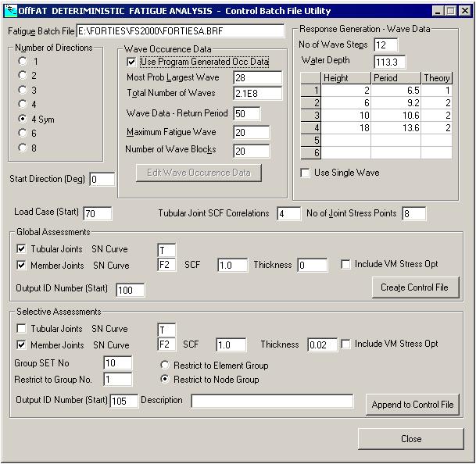Select 8 directions radio button
This screenshot has height=464, width=476.
point(23,148)
